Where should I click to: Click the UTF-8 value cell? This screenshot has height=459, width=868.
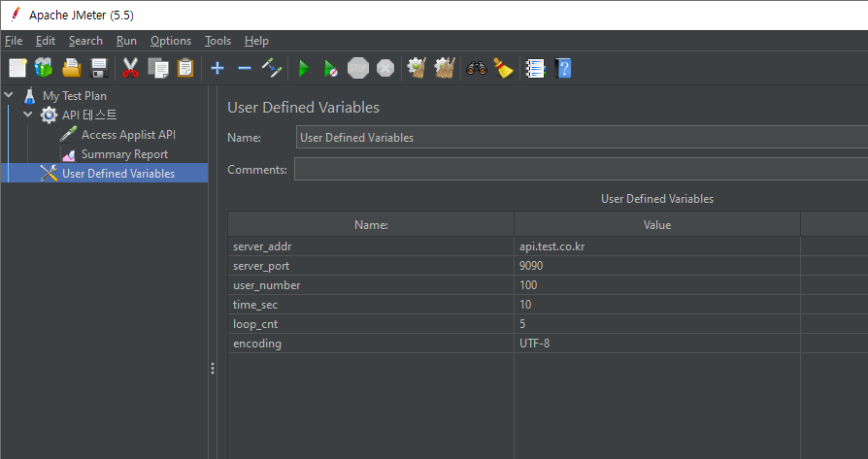(x=657, y=343)
